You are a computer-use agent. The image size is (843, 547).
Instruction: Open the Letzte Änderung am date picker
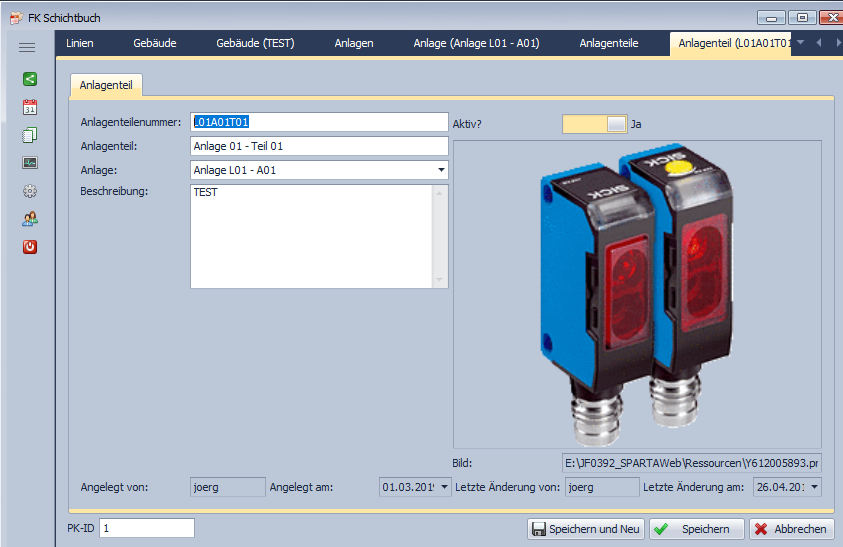coord(815,487)
